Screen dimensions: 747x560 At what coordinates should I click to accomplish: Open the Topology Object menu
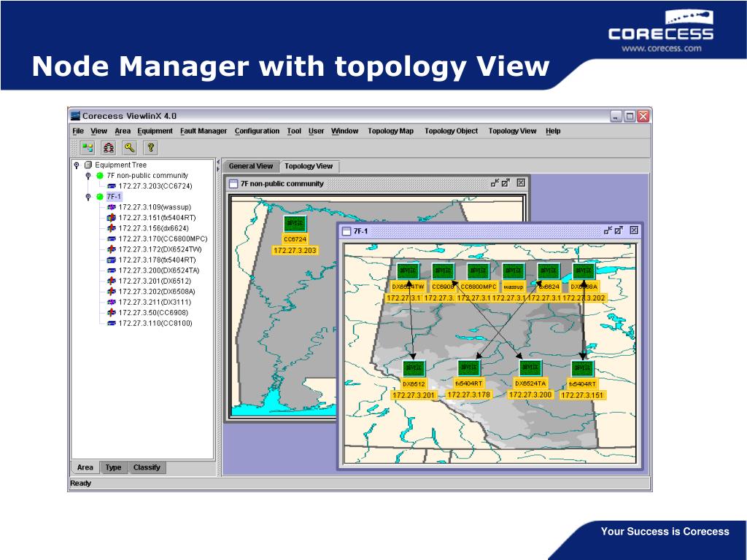[x=451, y=131]
